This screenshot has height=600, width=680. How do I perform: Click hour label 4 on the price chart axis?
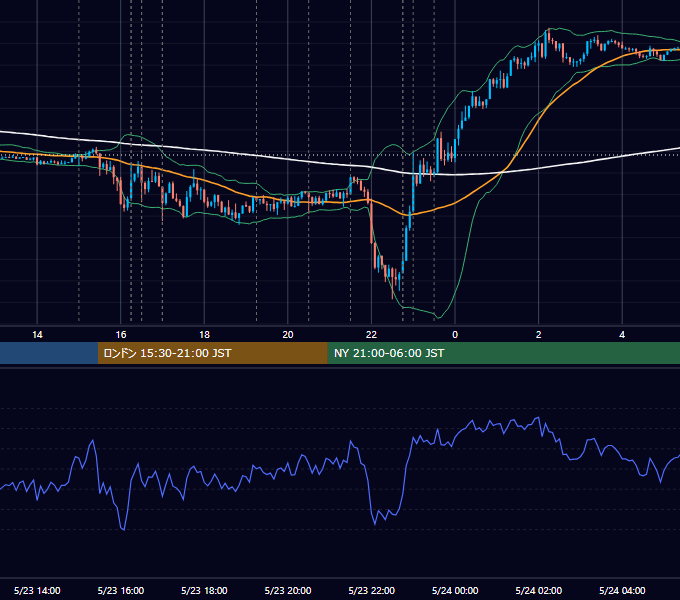[622, 335]
